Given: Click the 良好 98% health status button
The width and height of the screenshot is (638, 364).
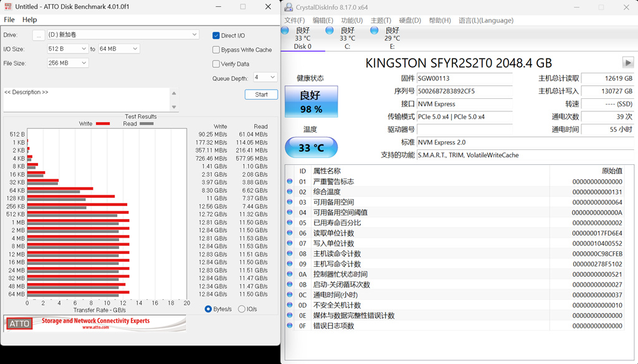Looking at the screenshot, I should pos(312,101).
